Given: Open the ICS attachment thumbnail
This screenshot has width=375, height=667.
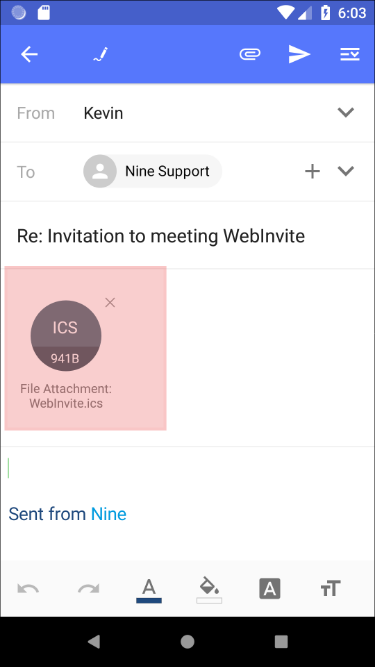Looking at the screenshot, I should click(x=66, y=336).
